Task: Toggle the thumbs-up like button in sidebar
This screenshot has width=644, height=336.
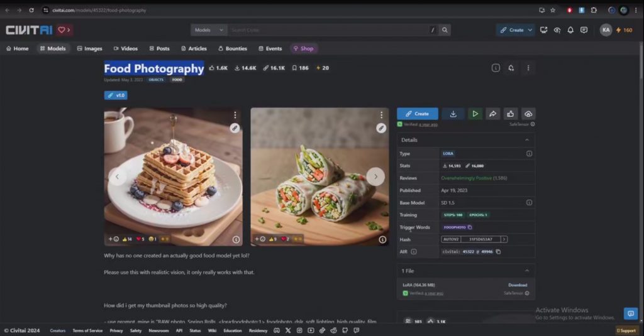Action: pyautogui.click(x=510, y=114)
